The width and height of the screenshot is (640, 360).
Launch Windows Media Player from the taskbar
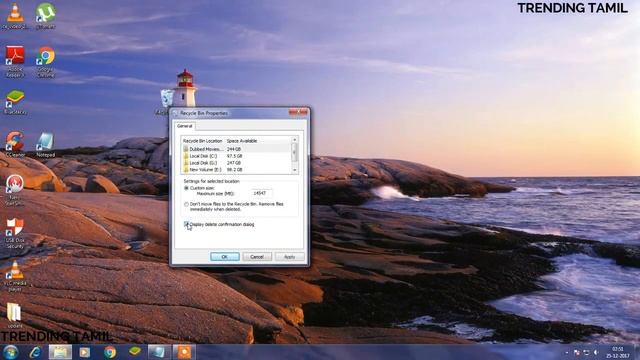pyautogui.click(x=84, y=352)
